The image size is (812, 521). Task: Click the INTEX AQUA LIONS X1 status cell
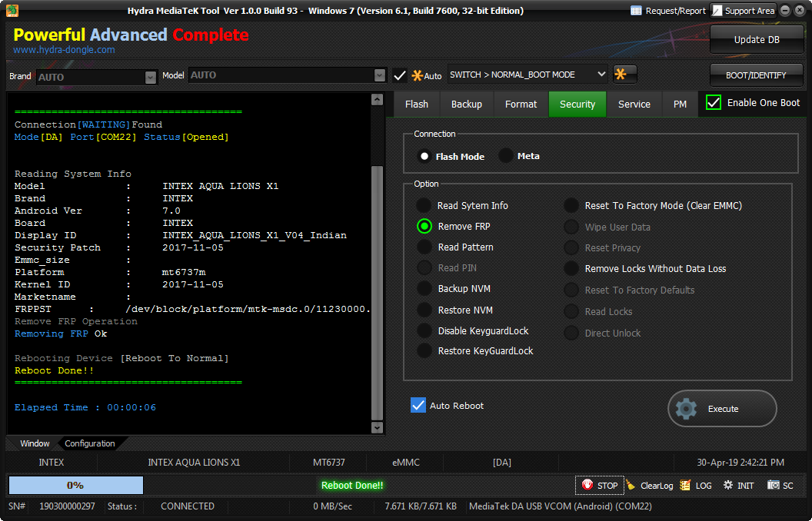(x=194, y=462)
